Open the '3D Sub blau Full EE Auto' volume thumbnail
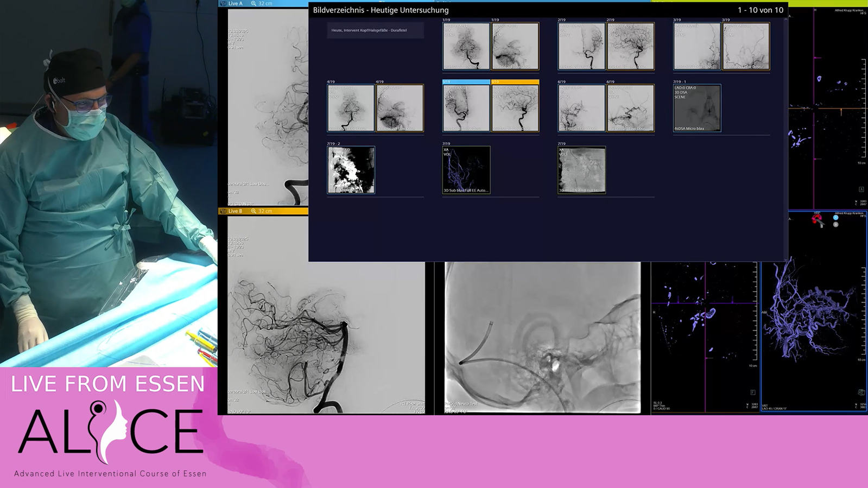Viewport: 868px width, 488px height. click(x=466, y=170)
